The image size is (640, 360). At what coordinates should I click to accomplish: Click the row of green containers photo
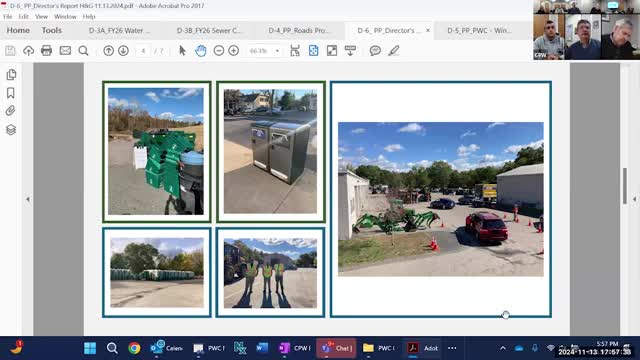pyautogui.click(x=157, y=273)
